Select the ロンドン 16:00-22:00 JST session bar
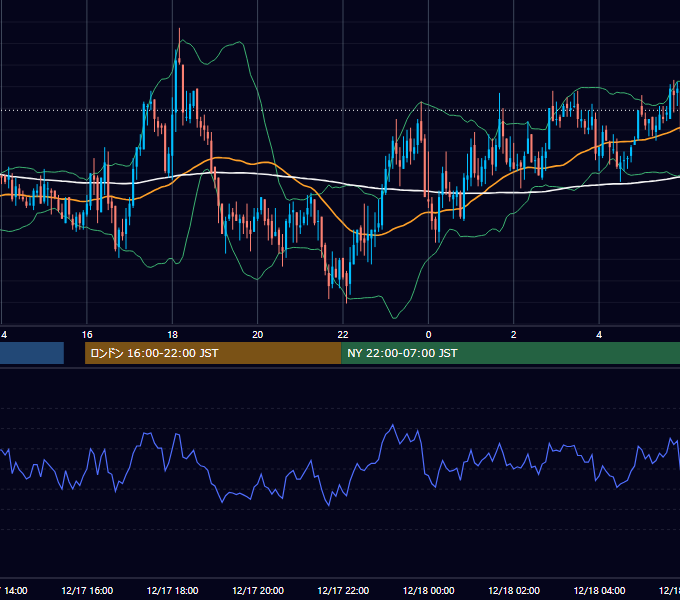This screenshot has height=600, width=680. (213, 353)
